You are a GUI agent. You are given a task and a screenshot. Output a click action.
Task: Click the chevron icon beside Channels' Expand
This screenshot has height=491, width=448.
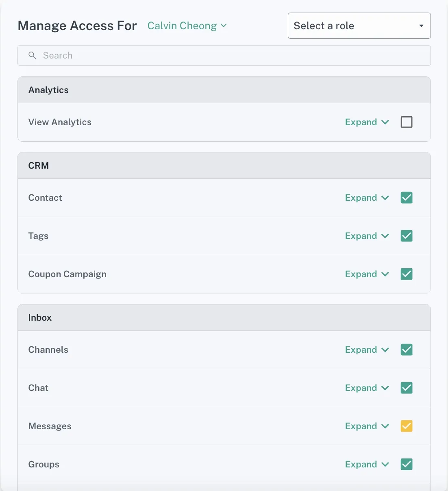385,350
